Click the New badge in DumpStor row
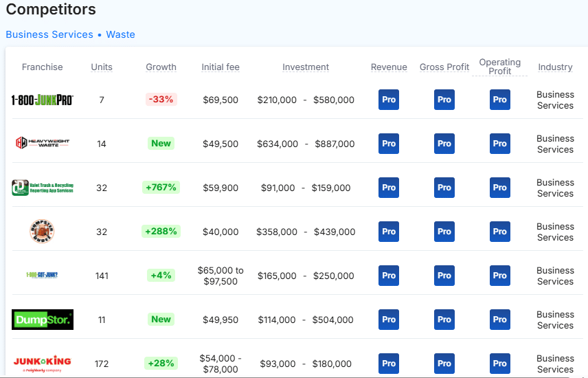This screenshot has width=588, height=378. click(x=161, y=320)
